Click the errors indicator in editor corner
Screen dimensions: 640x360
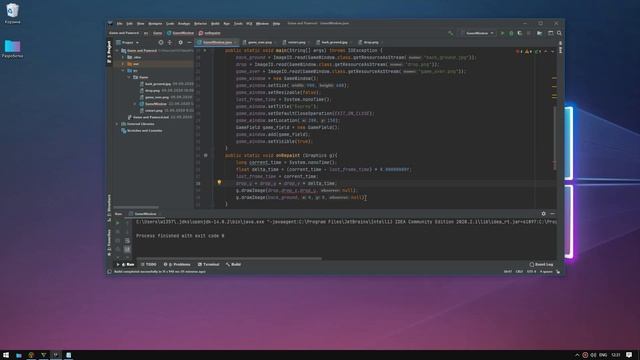click(x=519, y=51)
